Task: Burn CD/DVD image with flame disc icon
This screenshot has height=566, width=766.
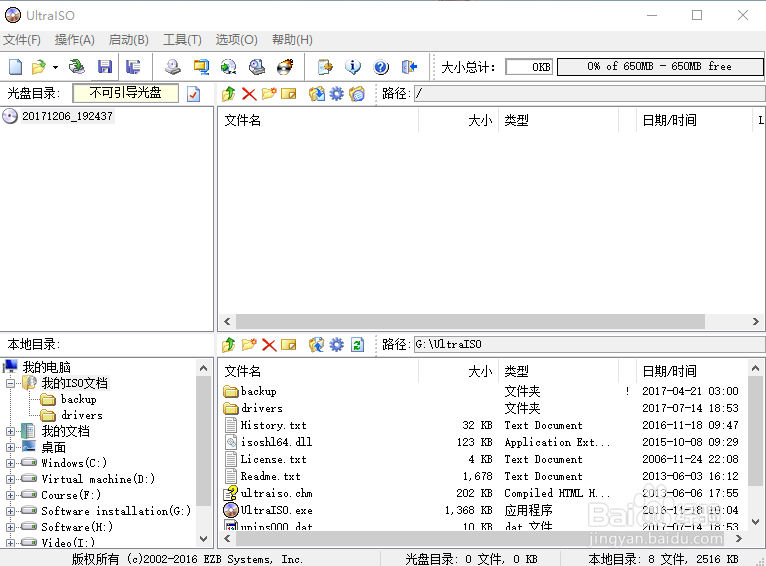Action: pos(285,67)
